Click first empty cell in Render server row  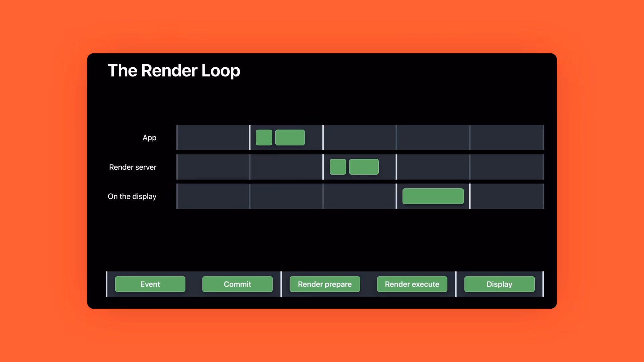pos(213,167)
